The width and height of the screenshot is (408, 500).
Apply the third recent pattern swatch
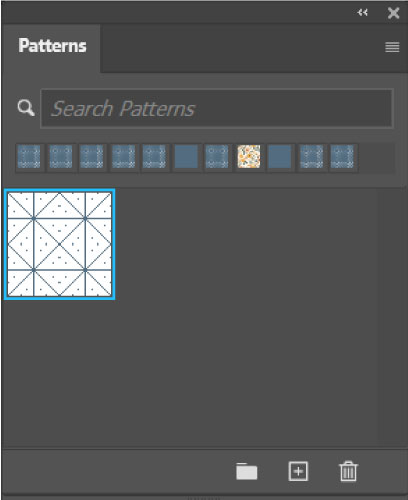pos(92,156)
